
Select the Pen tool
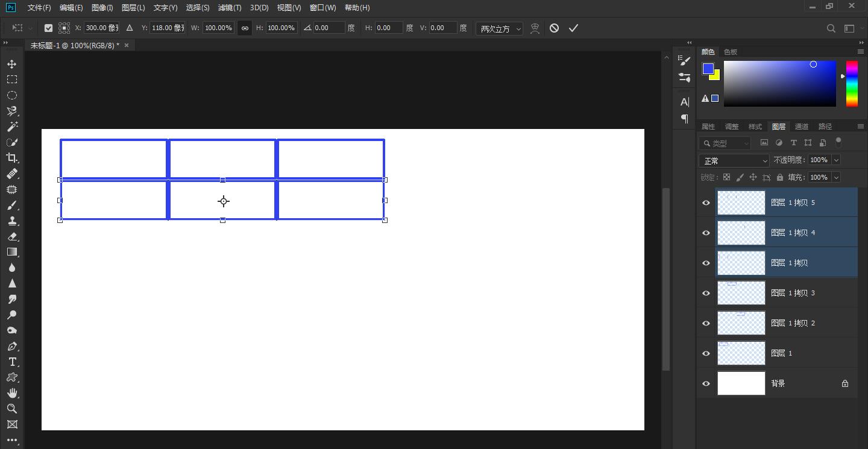pos(12,346)
